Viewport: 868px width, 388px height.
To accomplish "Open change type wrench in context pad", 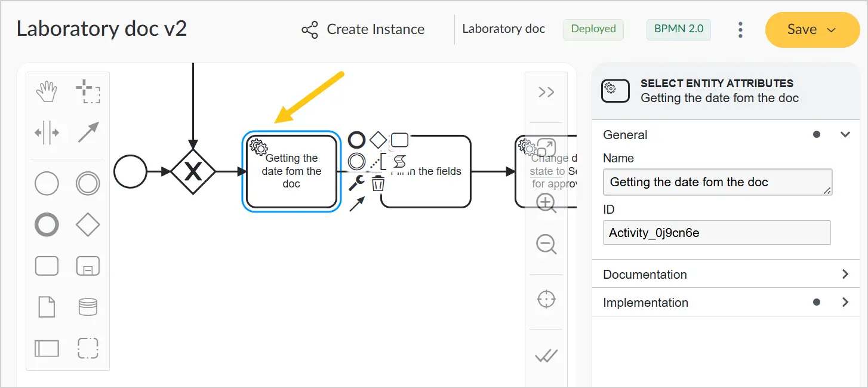I will click(x=356, y=183).
